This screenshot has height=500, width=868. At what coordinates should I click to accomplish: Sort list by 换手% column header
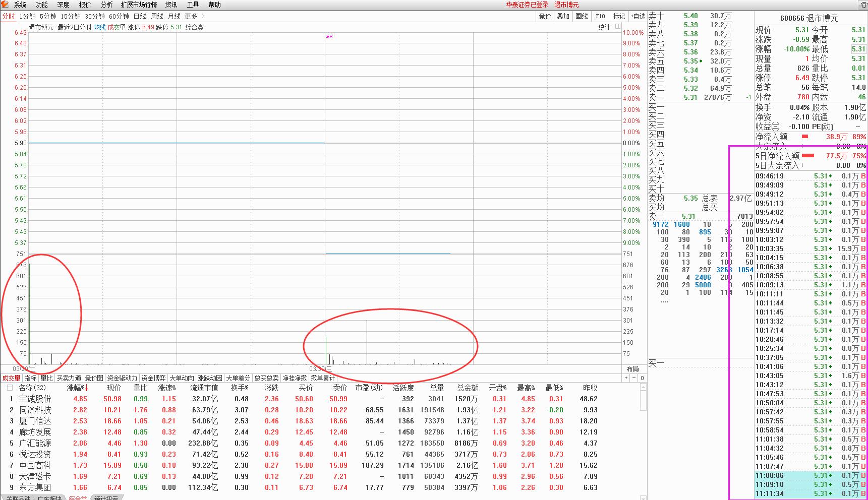pos(240,388)
